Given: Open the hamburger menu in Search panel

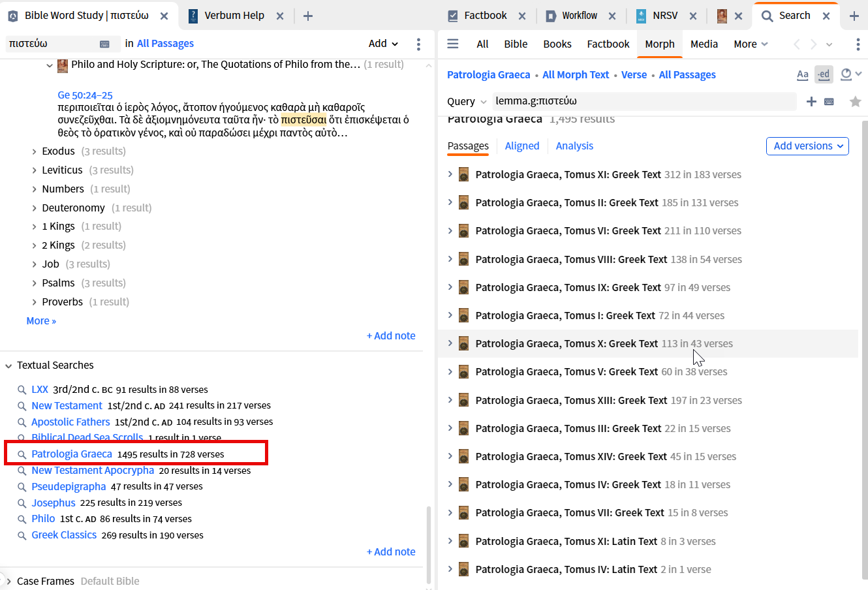Looking at the screenshot, I should (x=453, y=44).
